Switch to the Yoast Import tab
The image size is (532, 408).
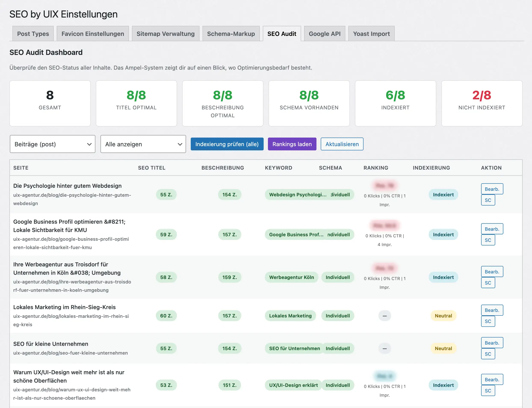pos(371,34)
